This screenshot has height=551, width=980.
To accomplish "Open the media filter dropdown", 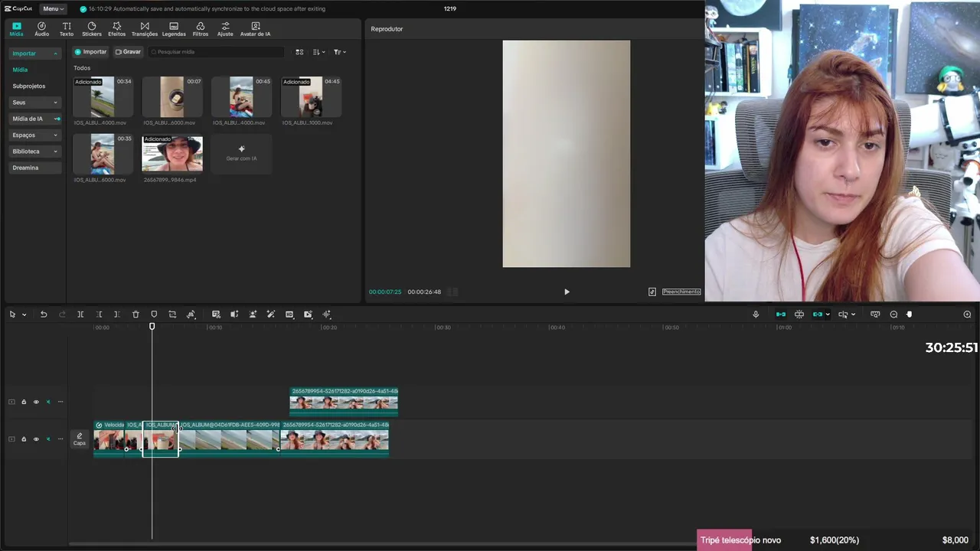I will click(339, 52).
